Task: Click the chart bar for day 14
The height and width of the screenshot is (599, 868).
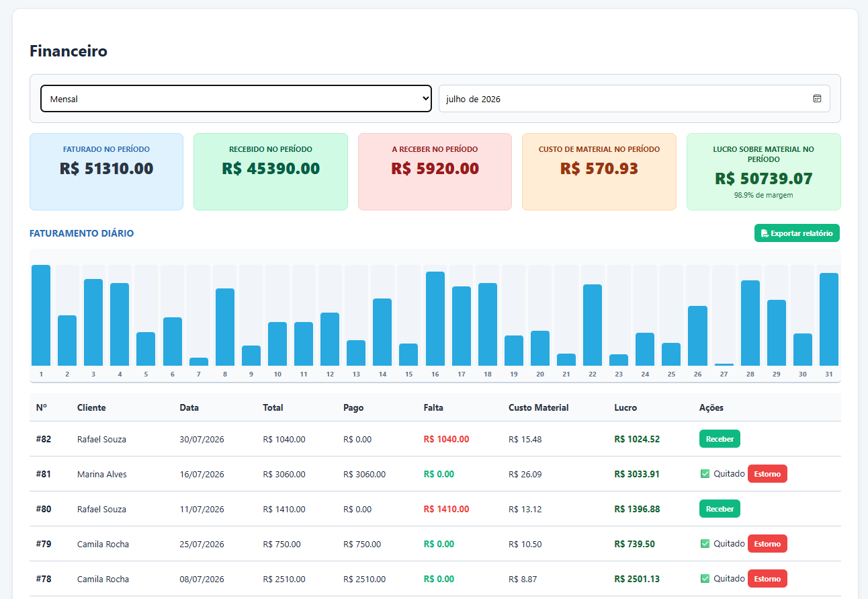Action: (382, 332)
